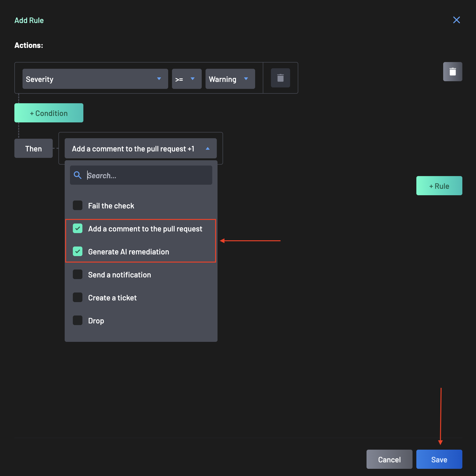Screen dimensions: 476x476
Task: Click the rule delete trash icon at far right
Action: pyautogui.click(x=452, y=72)
